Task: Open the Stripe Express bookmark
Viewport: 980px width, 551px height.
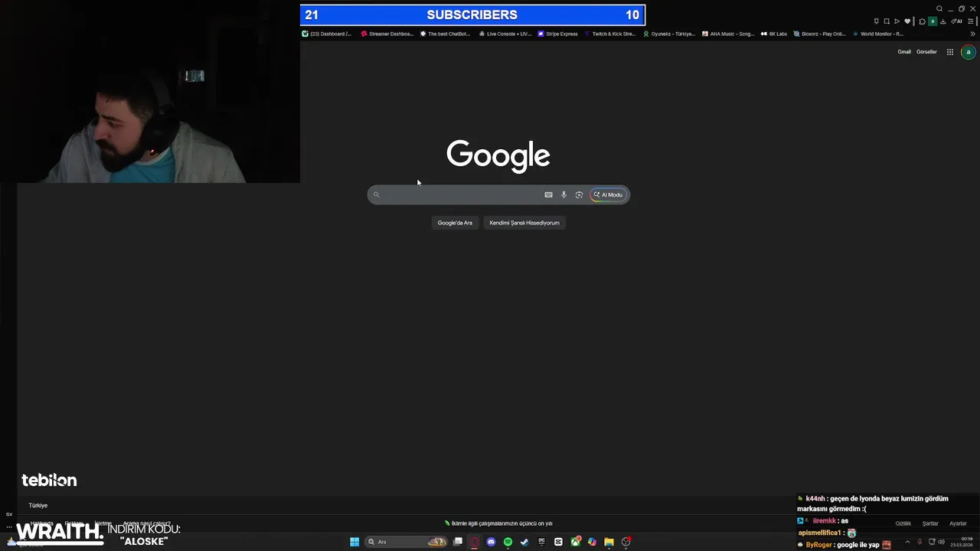Action: [x=557, y=34]
